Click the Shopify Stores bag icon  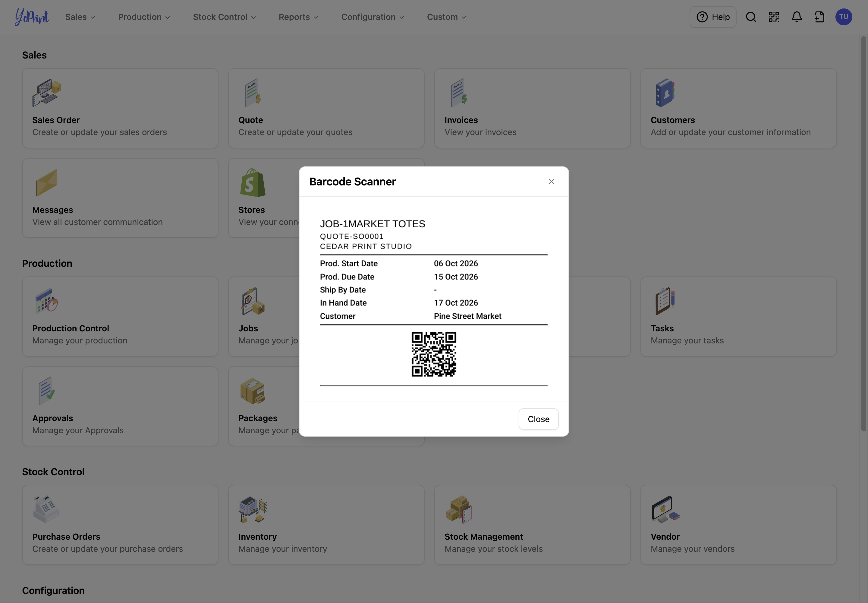pos(253,182)
